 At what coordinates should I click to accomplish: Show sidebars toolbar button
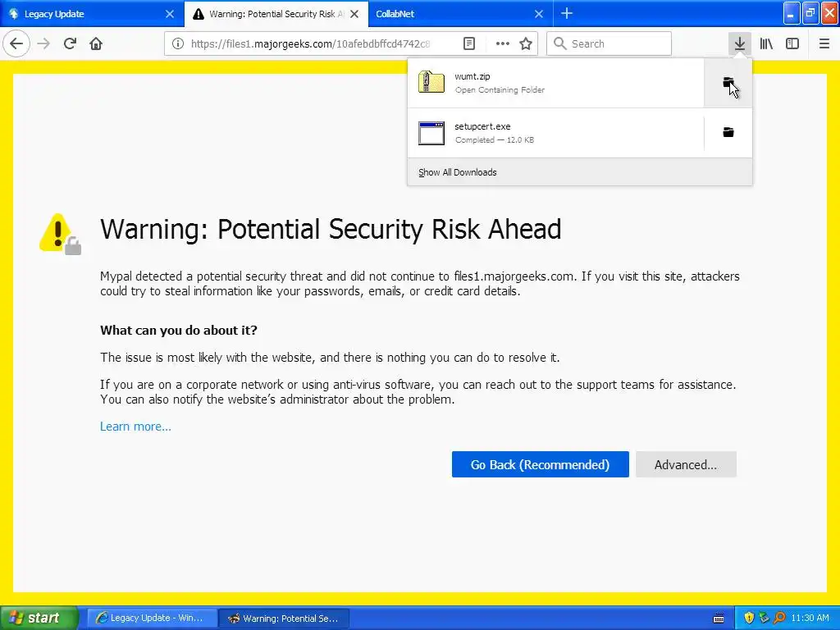792,43
